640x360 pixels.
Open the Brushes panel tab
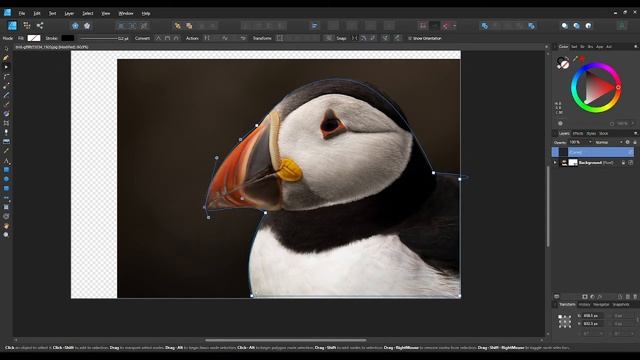click(590, 47)
